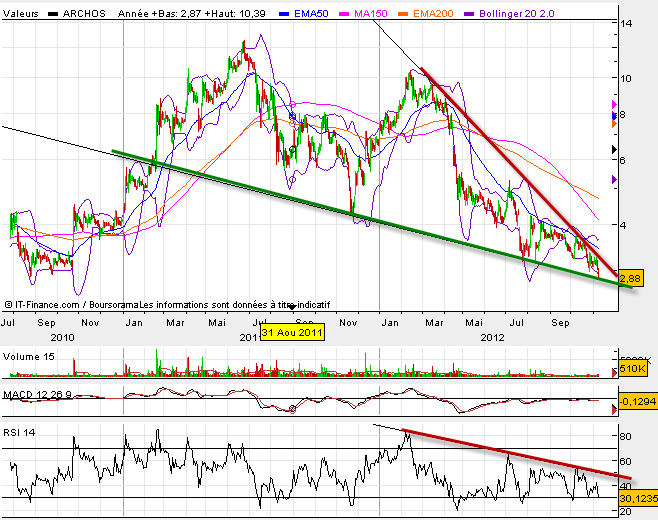Click the red circle marker on MACD line

point(292,408)
